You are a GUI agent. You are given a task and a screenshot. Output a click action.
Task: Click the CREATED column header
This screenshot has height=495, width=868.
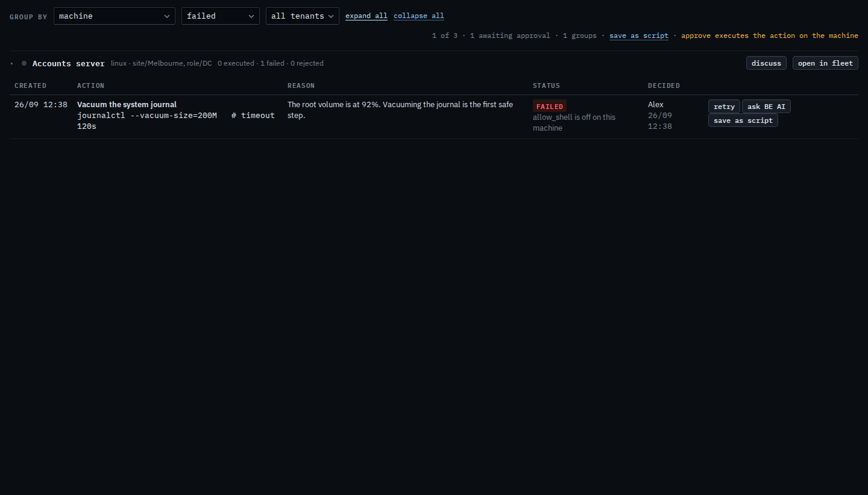[31, 86]
